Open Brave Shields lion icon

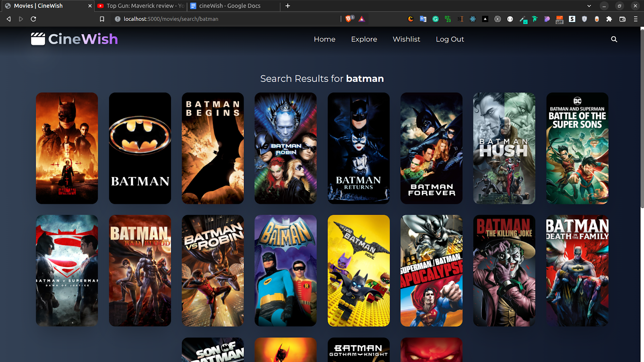point(349,19)
